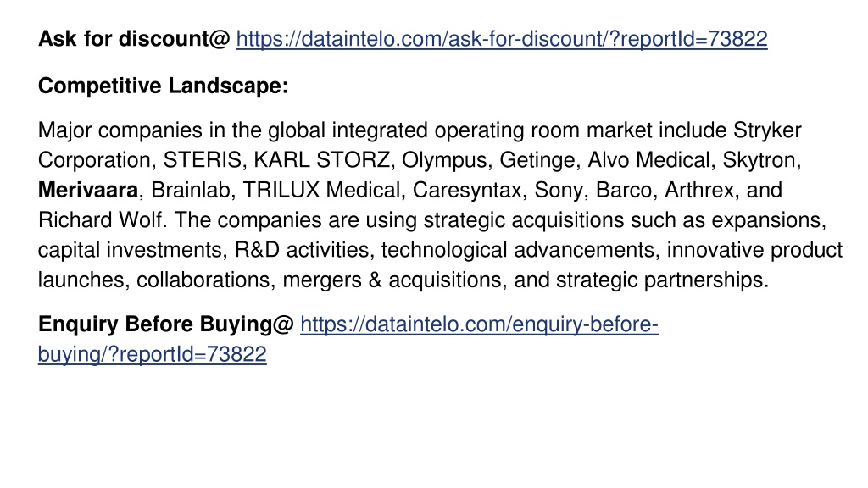
Task: Click on 'Richard Wolf' in the paragraph
Action: (x=102, y=220)
